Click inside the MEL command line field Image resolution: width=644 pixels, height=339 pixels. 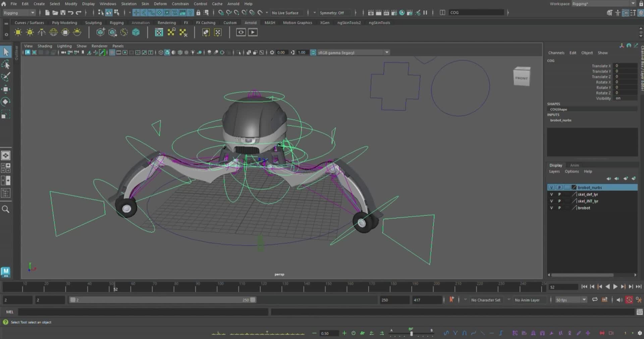134,312
